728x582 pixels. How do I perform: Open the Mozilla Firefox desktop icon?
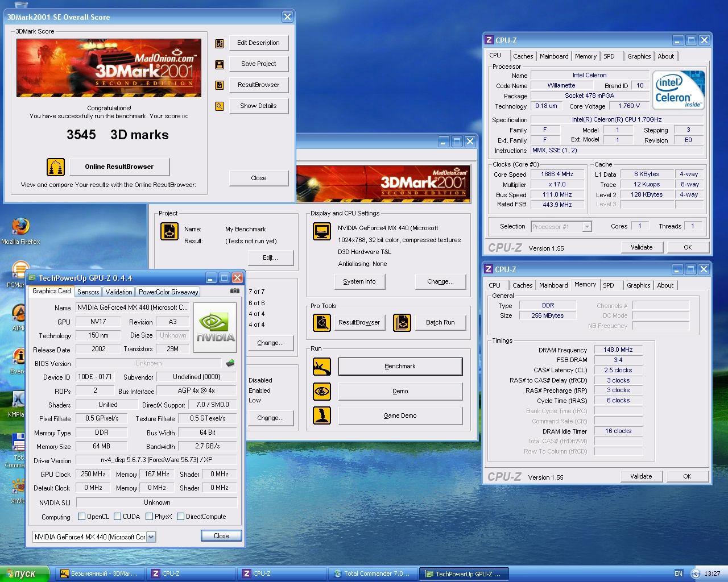pyautogui.click(x=20, y=227)
